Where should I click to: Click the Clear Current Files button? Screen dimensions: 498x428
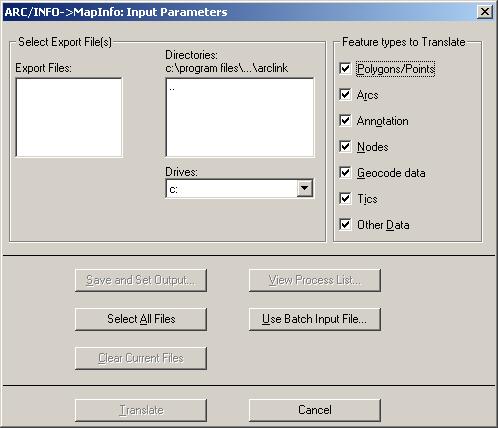click(x=141, y=358)
